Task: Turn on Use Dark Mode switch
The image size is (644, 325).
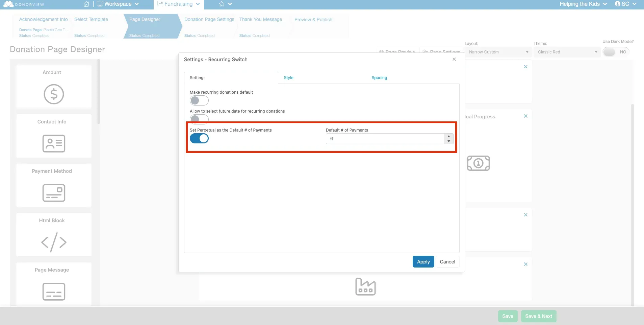Action: point(610,52)
